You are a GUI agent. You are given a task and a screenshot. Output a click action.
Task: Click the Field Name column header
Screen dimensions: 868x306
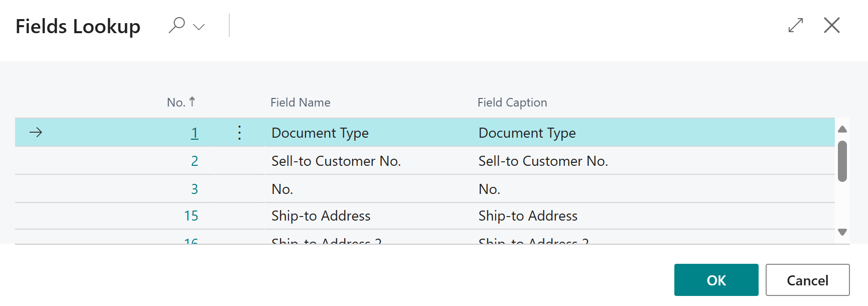(x=300, y=103)
